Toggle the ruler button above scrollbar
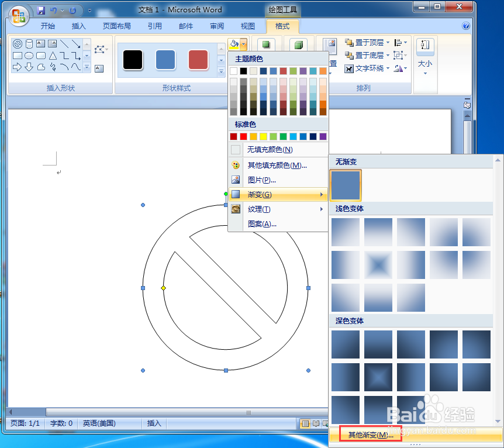Image resolution: width=504 pixels, height=448 pixels. 467,105
